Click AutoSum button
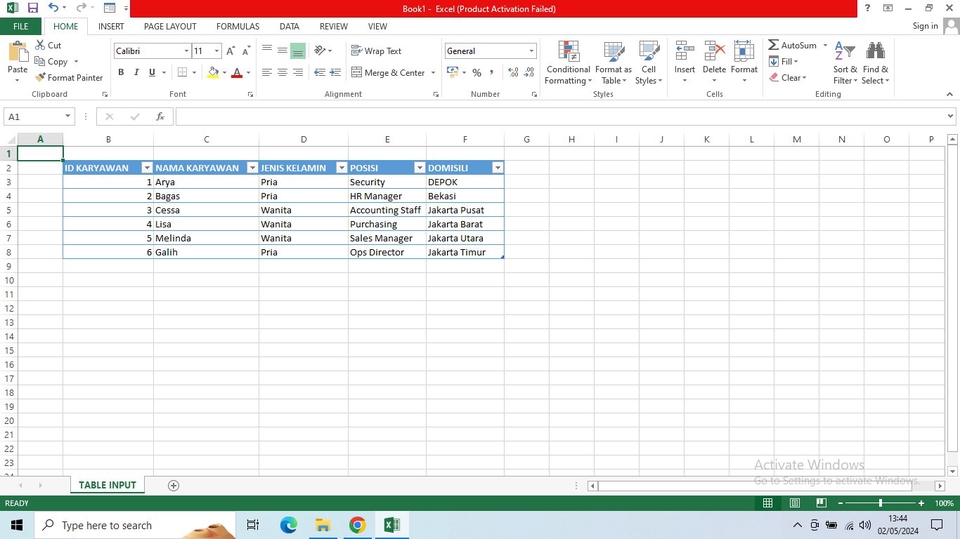 [793, 45]
